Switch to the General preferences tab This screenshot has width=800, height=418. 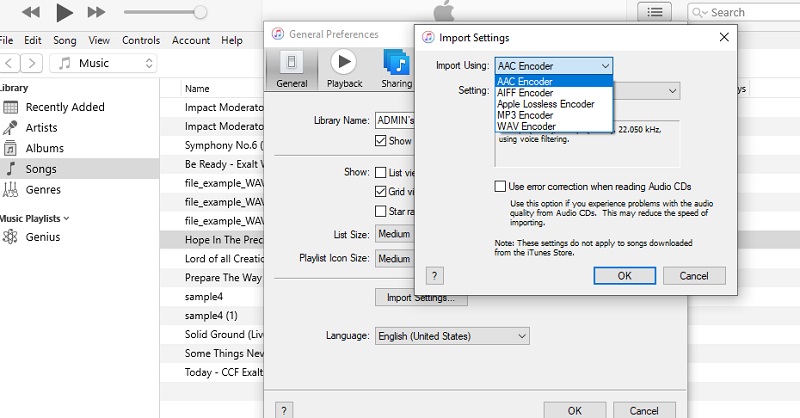(x=292, y=70)
